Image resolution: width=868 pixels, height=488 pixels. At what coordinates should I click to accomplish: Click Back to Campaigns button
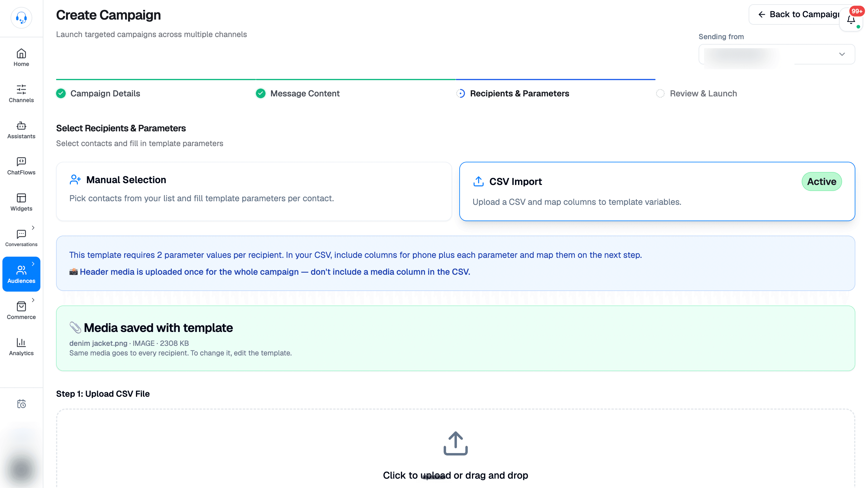tap(799, 14)
